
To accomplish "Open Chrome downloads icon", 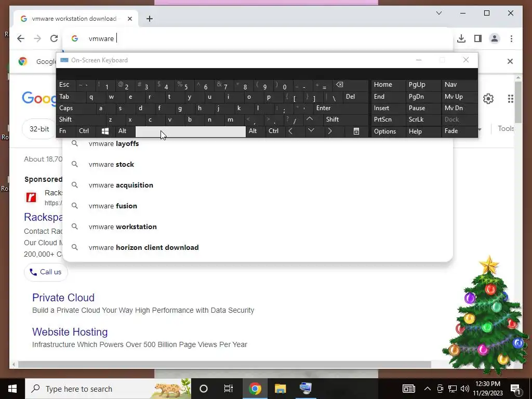I will pos(461,38).
